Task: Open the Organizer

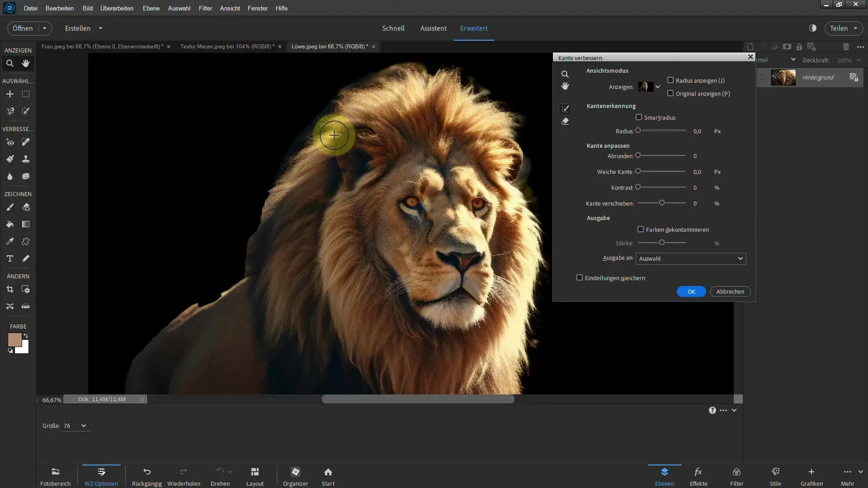Action: 295,477
